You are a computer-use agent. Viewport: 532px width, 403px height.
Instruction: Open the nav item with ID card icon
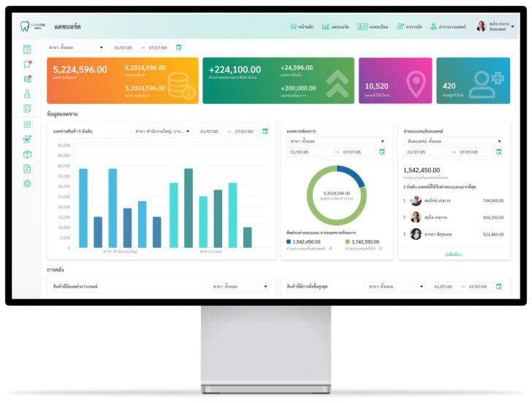[372, 26]
